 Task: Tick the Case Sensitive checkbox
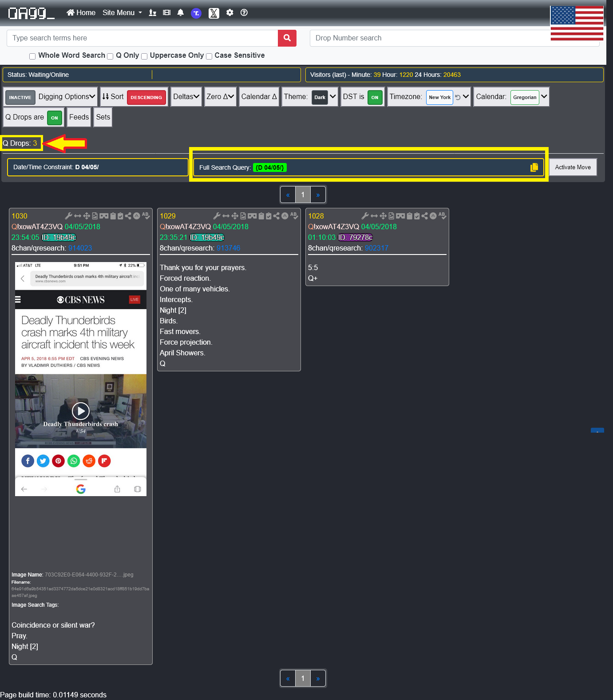click(209, 56)
